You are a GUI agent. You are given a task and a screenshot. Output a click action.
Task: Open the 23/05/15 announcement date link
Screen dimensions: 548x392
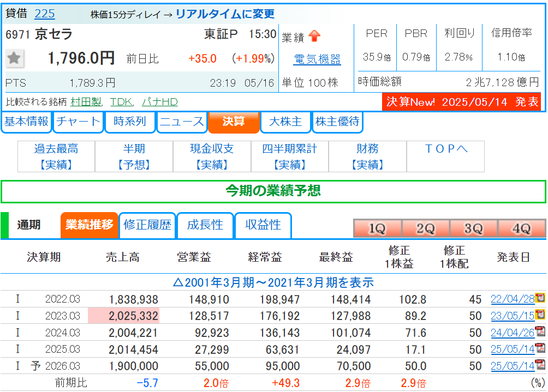[x=513, y=316]
